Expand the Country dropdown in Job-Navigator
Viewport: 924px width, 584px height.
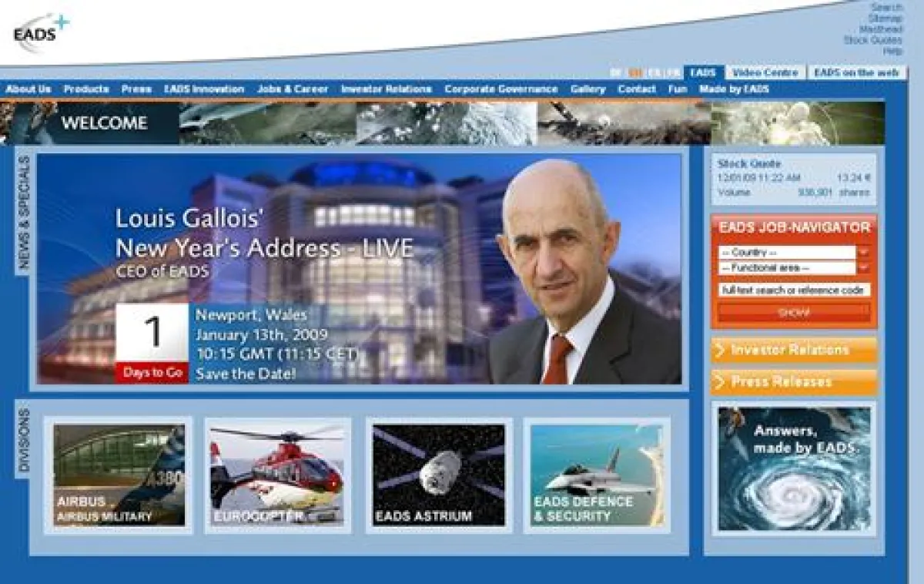(x=793, y=253)
